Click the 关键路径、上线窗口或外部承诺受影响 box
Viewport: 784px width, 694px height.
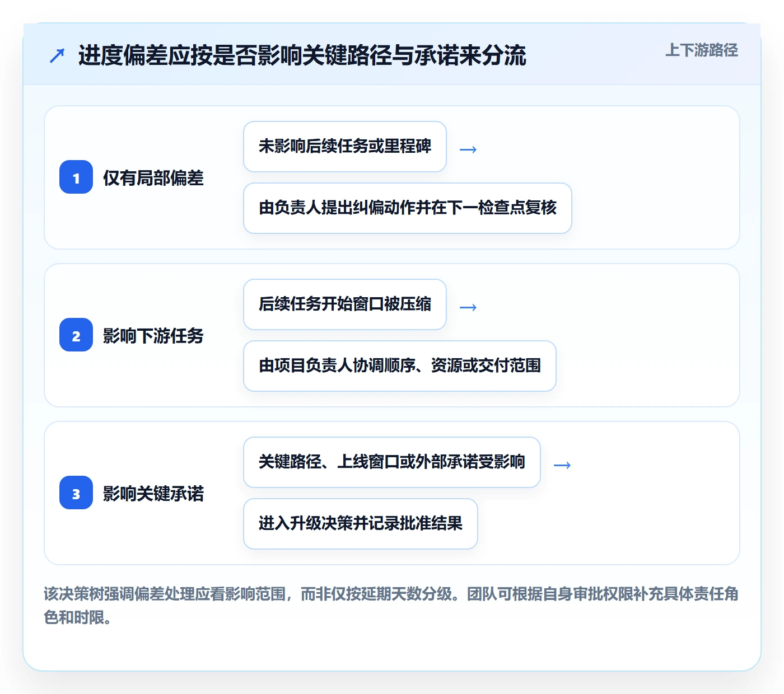[392, 462]
